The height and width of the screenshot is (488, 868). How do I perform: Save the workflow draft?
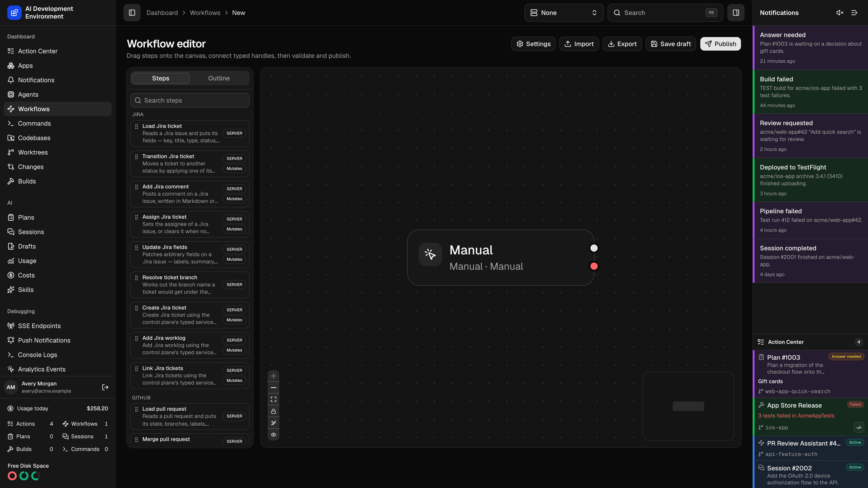pyautogui.click(x=670, y=44)
